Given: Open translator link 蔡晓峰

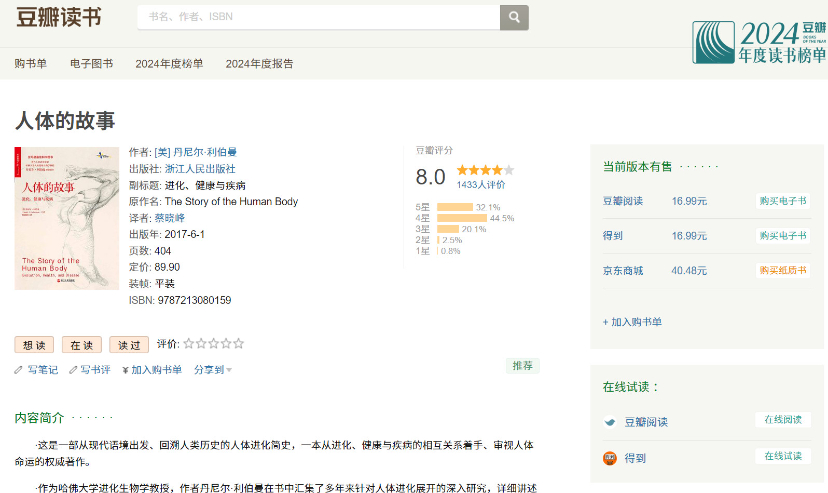Looking at the screenshot, I should 170,218.
